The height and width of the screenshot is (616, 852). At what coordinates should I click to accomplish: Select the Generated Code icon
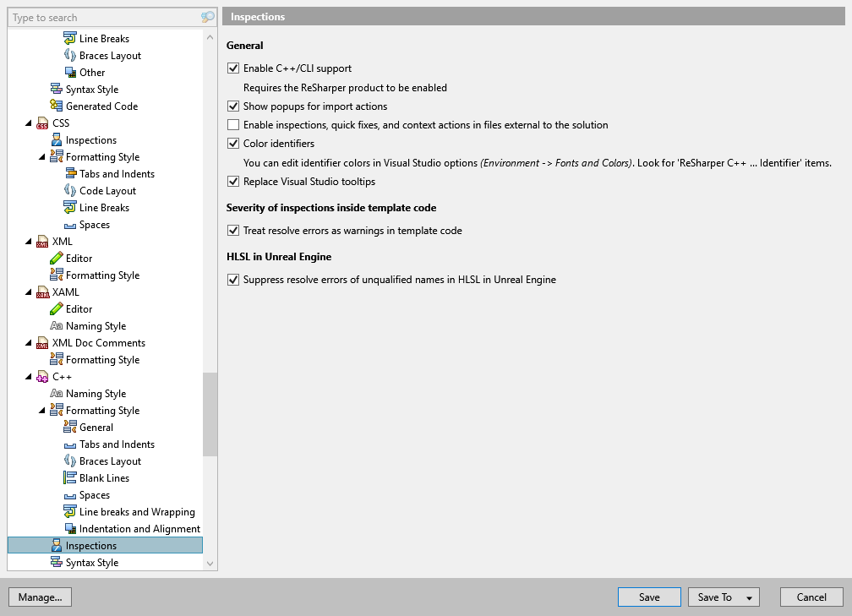tap(55, 106)
